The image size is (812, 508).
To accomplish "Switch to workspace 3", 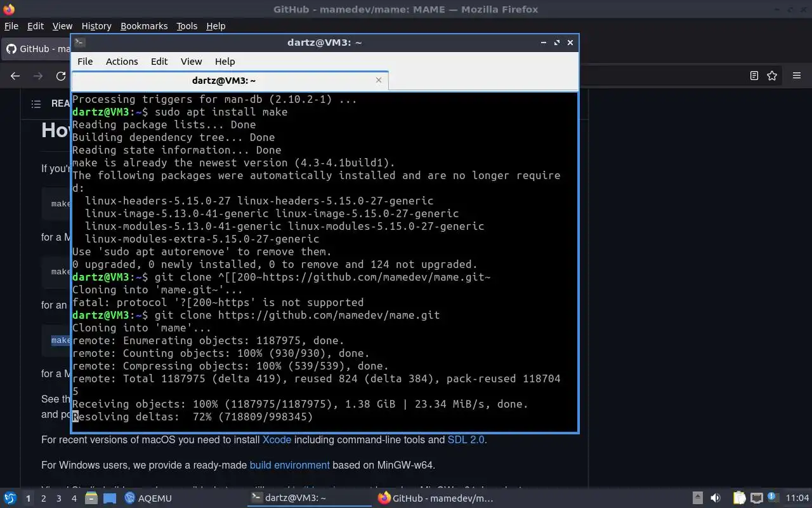I will [x=58, y=498].
